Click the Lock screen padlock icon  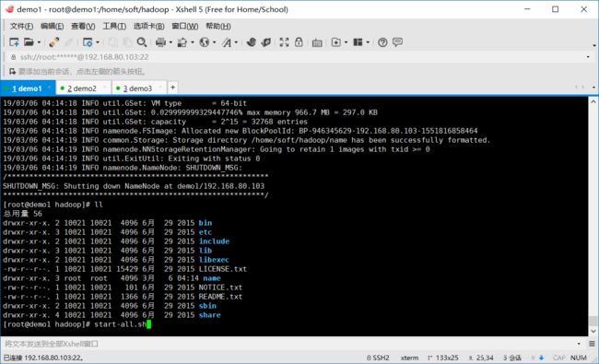coord(299,42)
